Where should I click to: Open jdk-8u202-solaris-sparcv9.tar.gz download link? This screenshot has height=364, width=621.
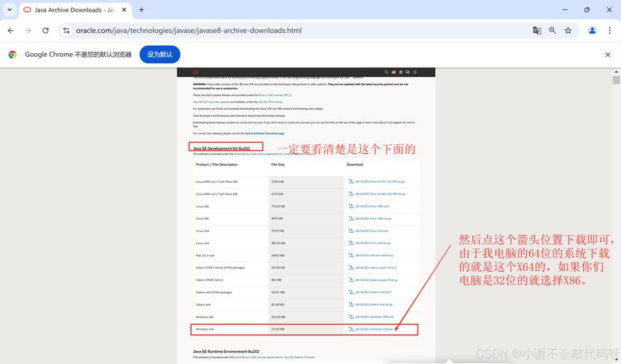tap(376, 280)
